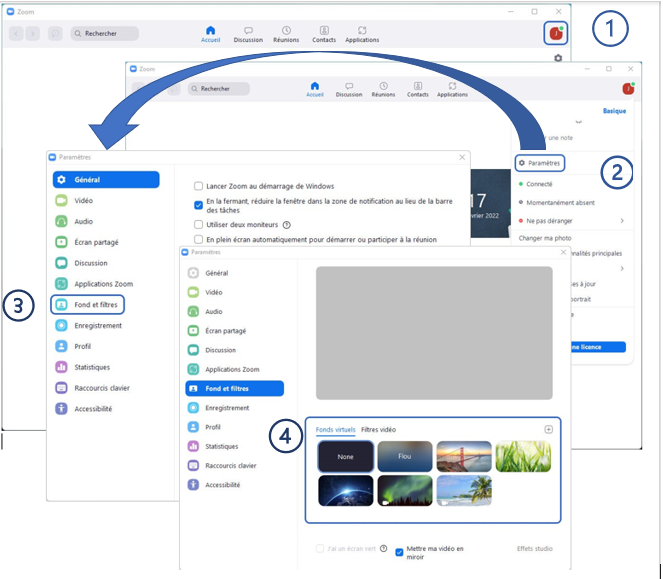Screen dimensions: 663x579
Task: Enable Utiliser deux moniteurs checkbox
Action: [198, 224]
